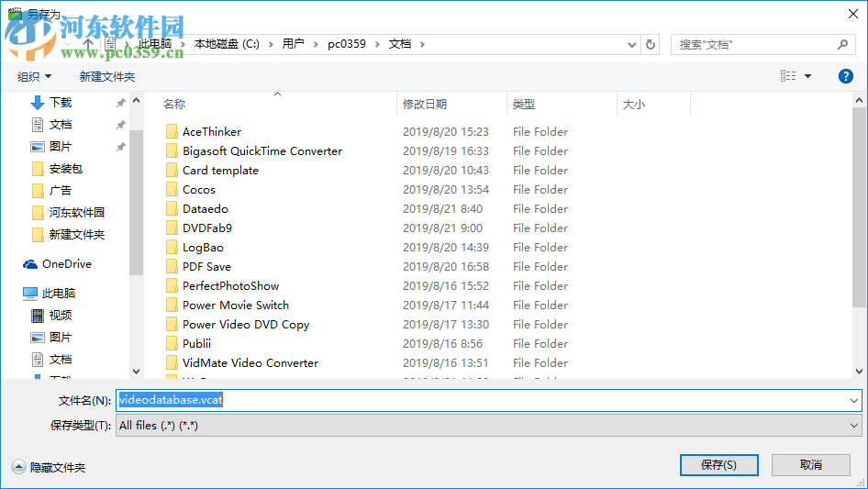Click the refresh icon beside address bar
The width and height of the screenshot is (868, 489).
[x=651, y=44]
